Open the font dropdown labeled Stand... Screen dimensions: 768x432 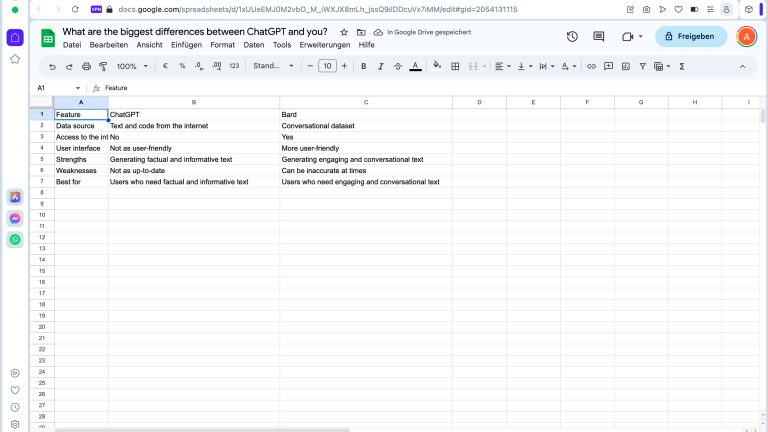[x=273, y=66]
